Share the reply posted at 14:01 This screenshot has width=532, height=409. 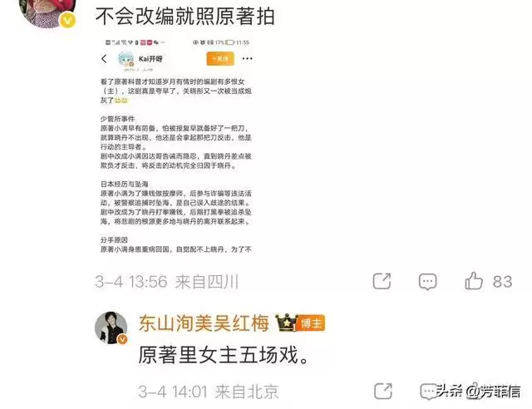(383, 391)
